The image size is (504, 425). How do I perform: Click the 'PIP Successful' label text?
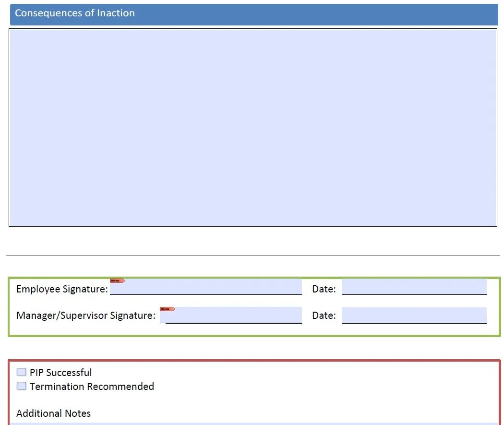(x=61, y=372)
